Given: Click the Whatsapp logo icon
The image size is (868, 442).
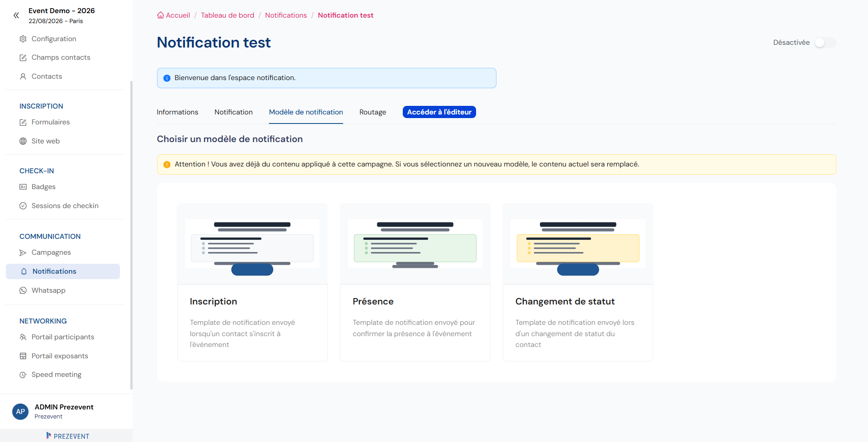Looking at the screenshot, I should tap(23, 290).
